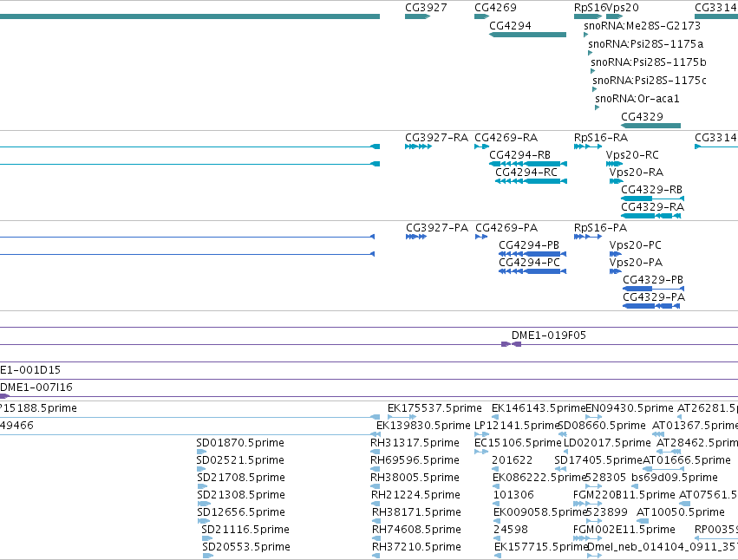This screenshot has width=738, height=560.
Task: Click EST AT01666.5prime label
Action: 687,460
